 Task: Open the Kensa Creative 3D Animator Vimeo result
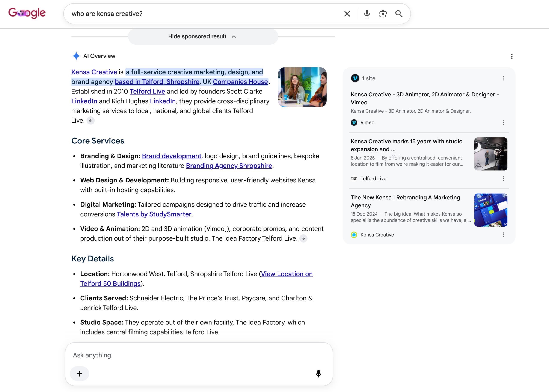click(425, 98)
